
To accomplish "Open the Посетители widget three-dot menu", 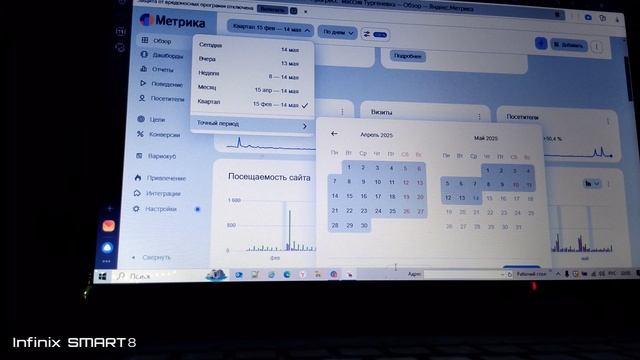I will [x=608, y=121].
